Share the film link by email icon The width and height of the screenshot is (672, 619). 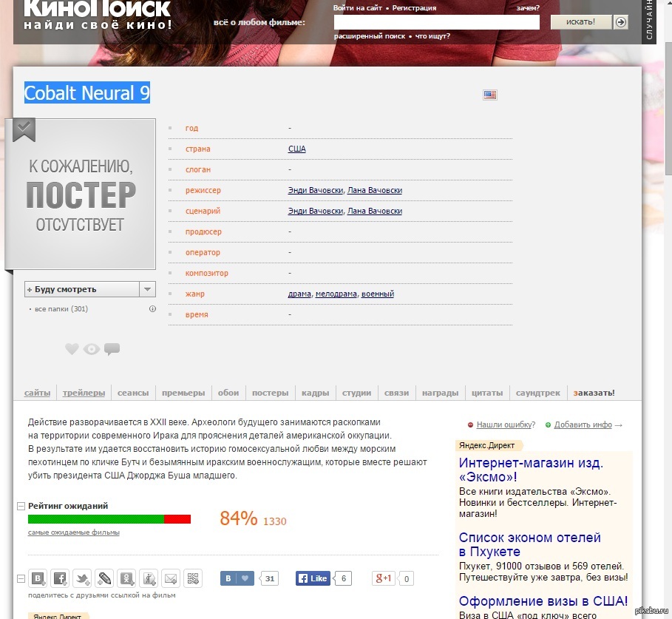coord(171,578)
